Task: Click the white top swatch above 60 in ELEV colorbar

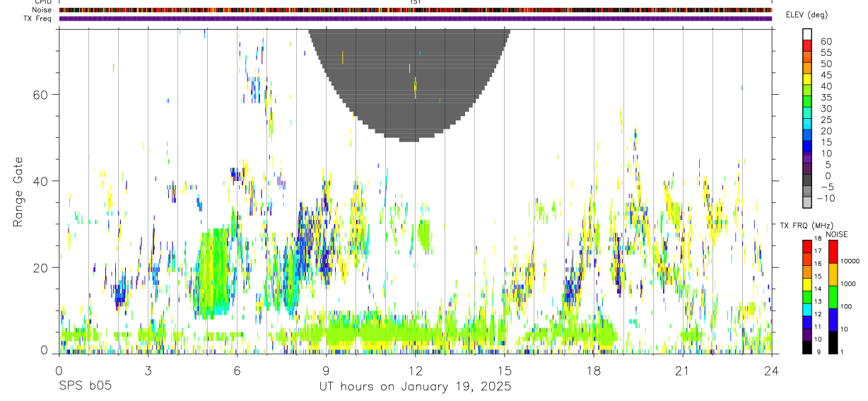Action: pos(808,35)
